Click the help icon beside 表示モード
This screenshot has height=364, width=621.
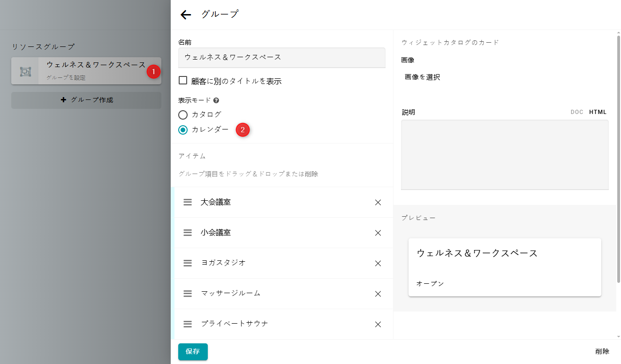point(216,100)
